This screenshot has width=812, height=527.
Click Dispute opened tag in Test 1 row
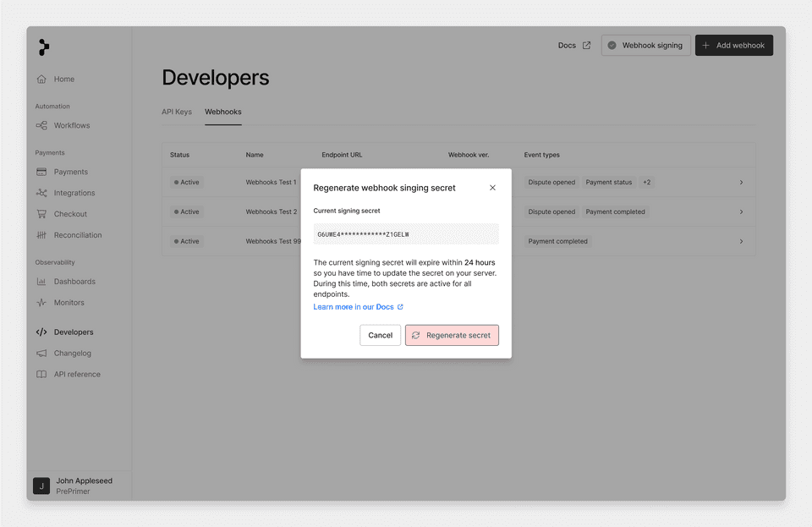pos(551,182)
